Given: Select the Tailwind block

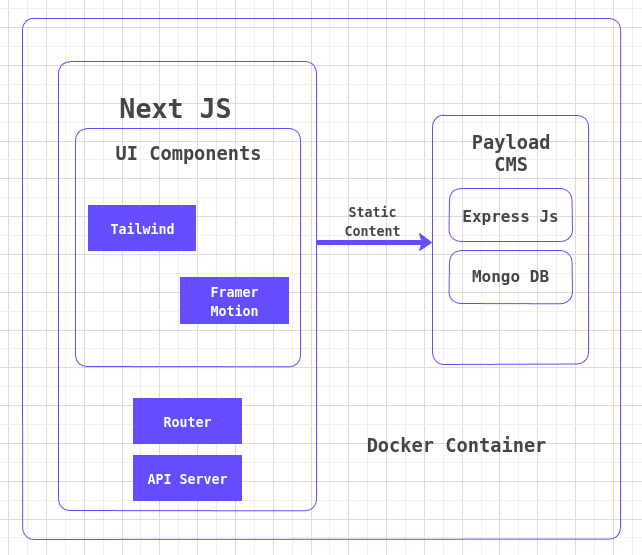Looking at the screenshot, I should tap(142, 228).
